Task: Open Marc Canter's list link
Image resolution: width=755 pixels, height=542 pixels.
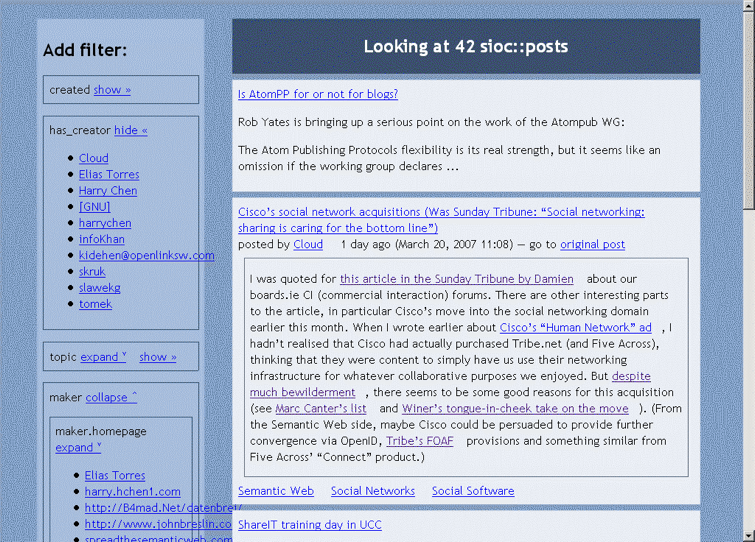Action: pyautogui.click(x=320, y=409)
